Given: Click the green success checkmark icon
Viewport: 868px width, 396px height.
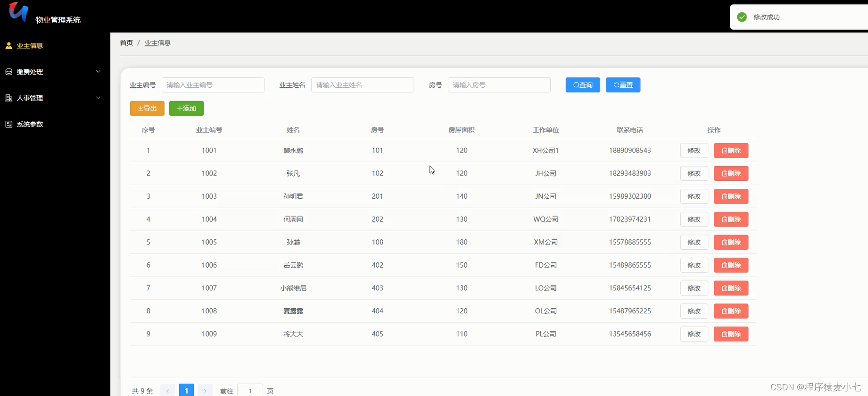Looking at the screenshot, I should tap(742, 17).
